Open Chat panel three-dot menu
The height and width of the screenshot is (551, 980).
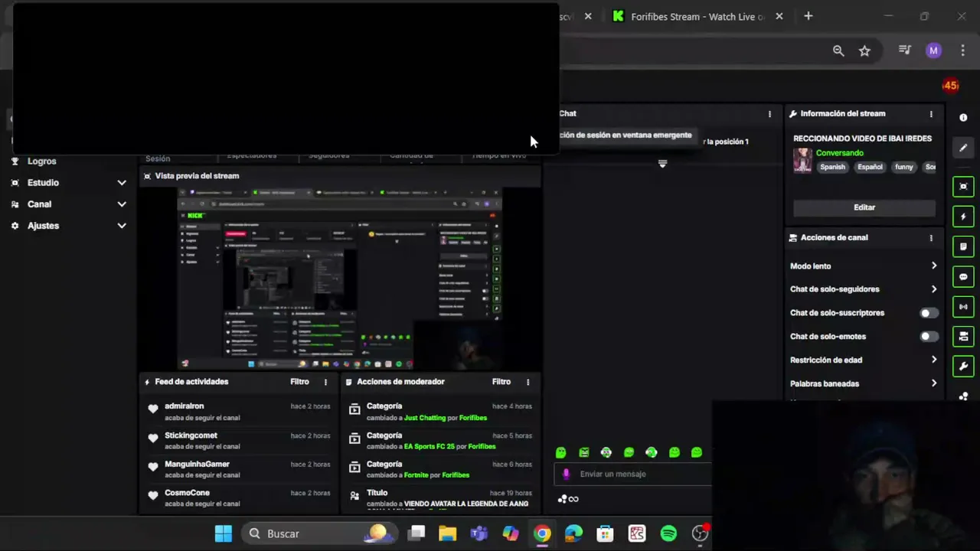(769, 114)
